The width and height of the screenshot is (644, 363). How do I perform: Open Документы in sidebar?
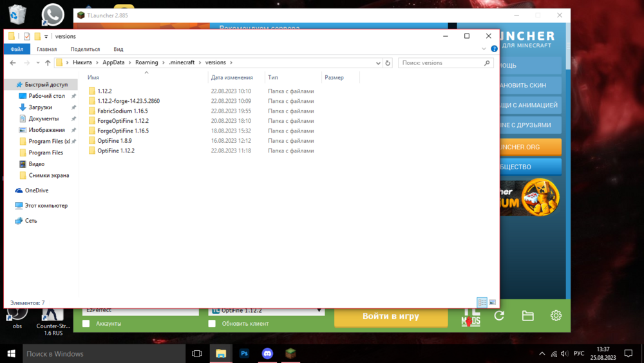[44, 118]
